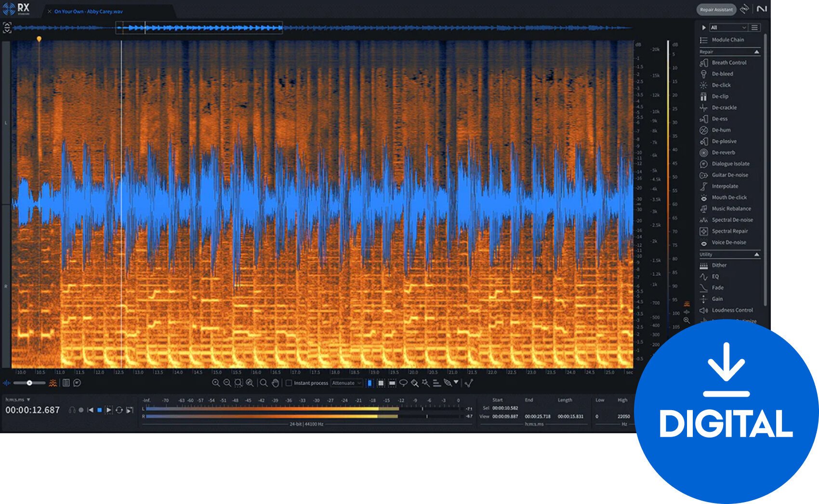Play the module list preview arrow
Viewport: 819px width, 504px height.
coord(704,27)
